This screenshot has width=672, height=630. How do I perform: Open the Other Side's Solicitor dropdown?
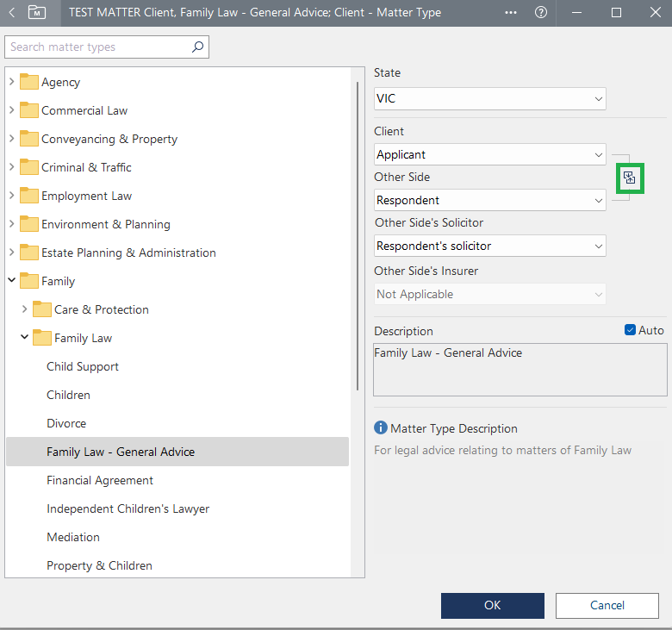[489, 246]
